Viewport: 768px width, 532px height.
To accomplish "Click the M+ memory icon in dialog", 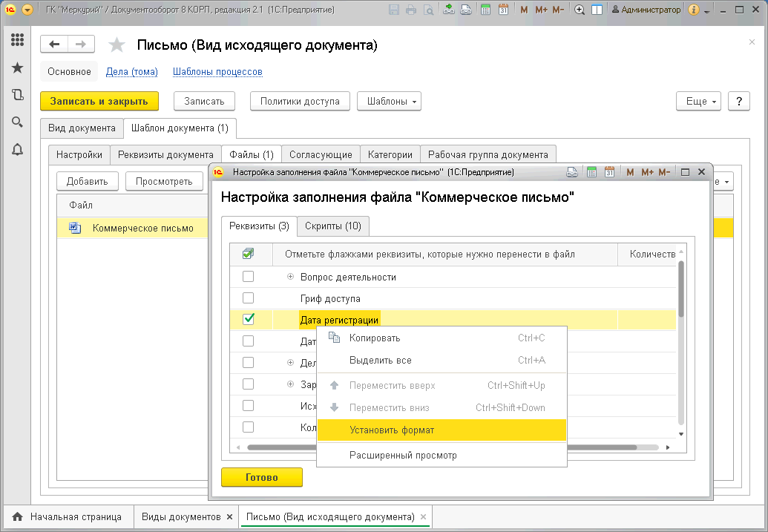I will (x=648, y=172).
